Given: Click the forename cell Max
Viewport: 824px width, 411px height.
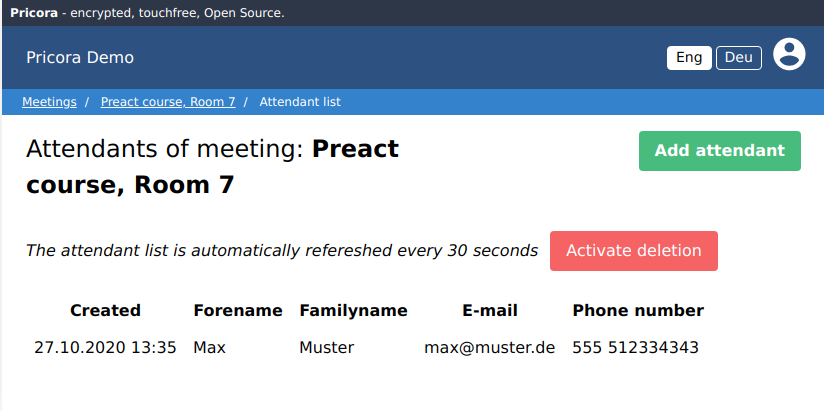Looking at the screenshot, I should tap(210, 348).
